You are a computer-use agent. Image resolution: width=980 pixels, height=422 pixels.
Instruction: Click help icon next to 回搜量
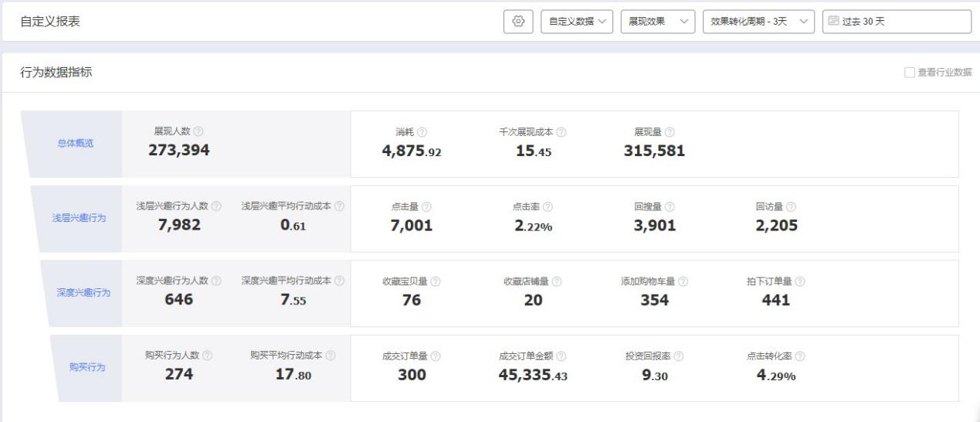click(x=670, y=207)
